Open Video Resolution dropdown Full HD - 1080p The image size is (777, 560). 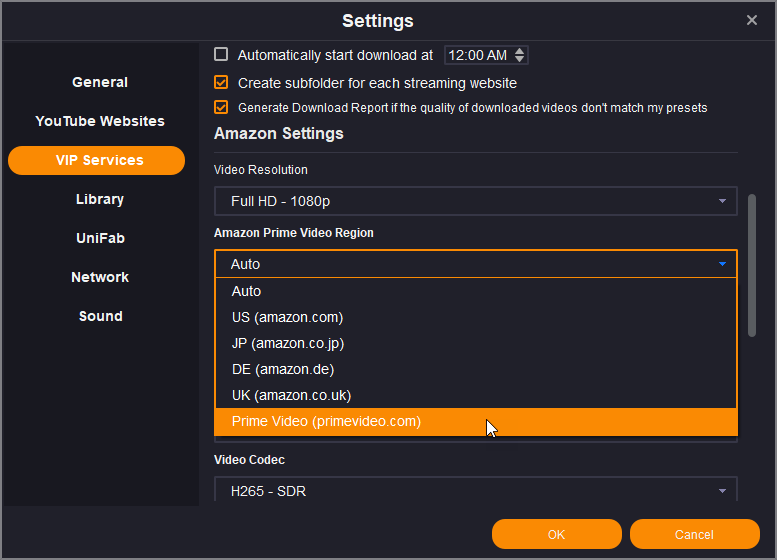(x=475, y=201)
